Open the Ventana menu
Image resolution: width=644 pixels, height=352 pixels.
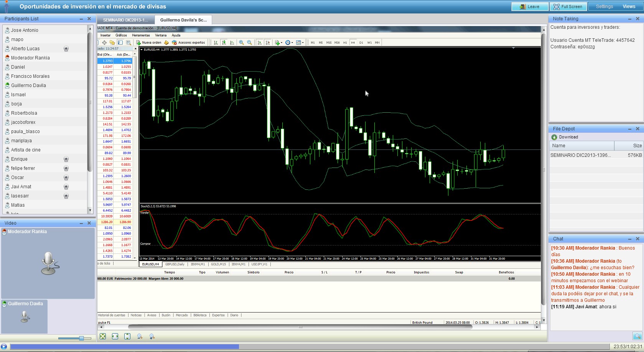161,35
